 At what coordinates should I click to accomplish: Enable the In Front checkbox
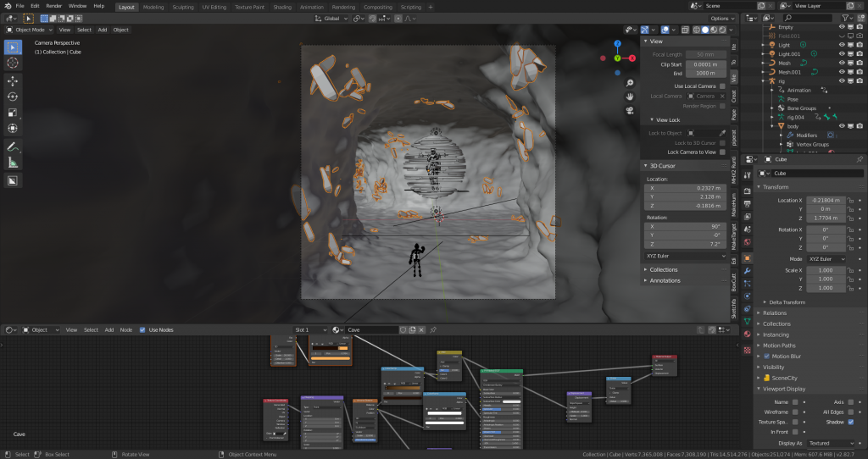tap(795, 433)
